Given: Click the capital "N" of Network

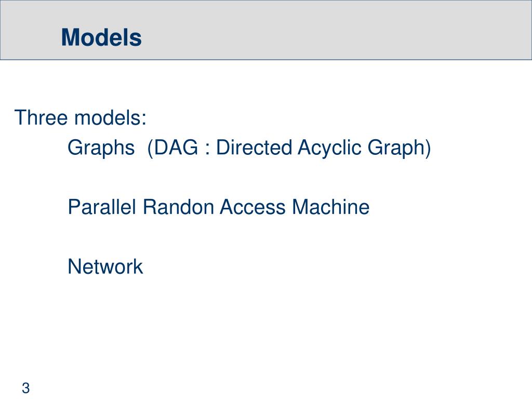Looking at the screenshot, I should click(x=74, y=267).
